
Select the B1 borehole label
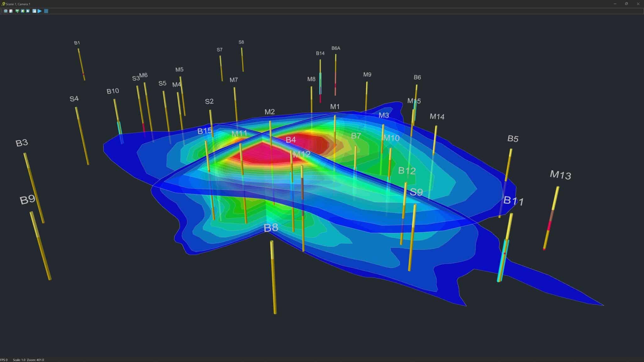click(x=77, y=43)
